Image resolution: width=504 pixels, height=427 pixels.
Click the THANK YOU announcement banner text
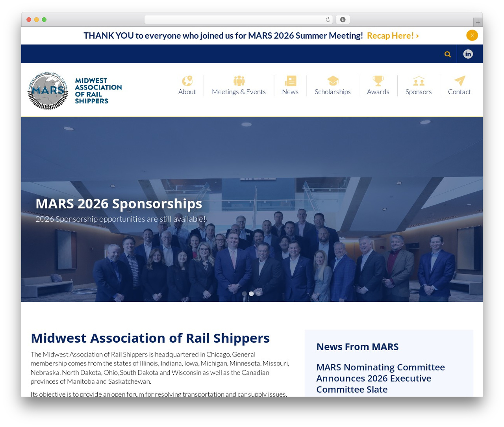coord(223,35)
